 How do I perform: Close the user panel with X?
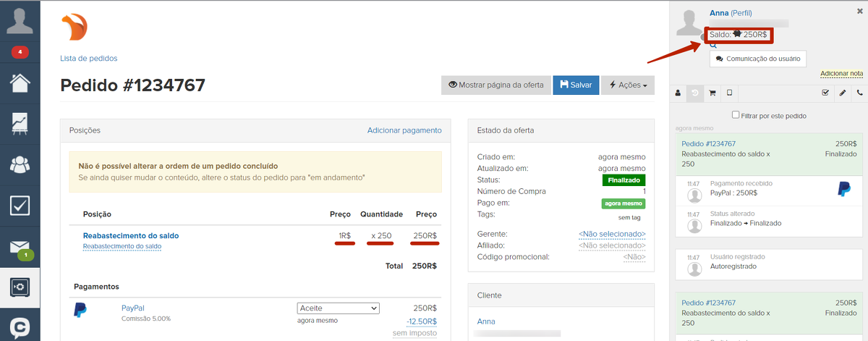[x=859, y=12]
